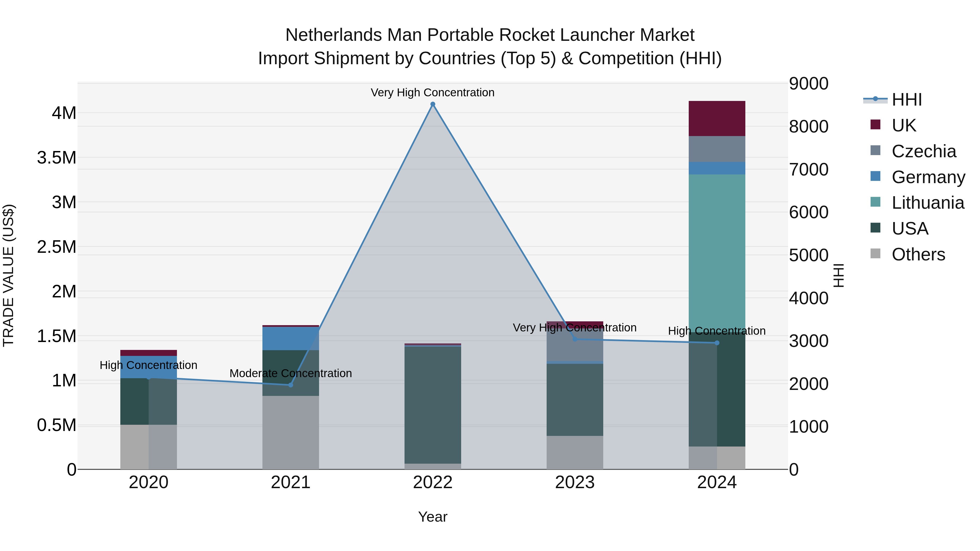Click the '4M' y-axis tick label

coord(64,113)
